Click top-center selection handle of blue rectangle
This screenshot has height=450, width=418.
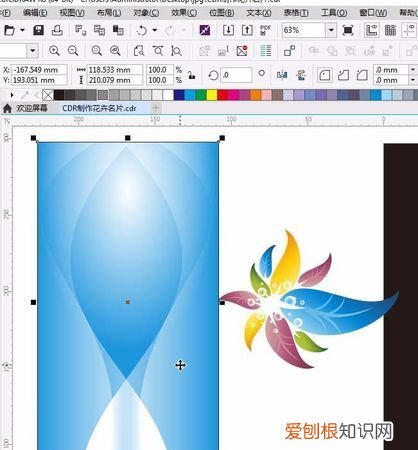point(128,138)
